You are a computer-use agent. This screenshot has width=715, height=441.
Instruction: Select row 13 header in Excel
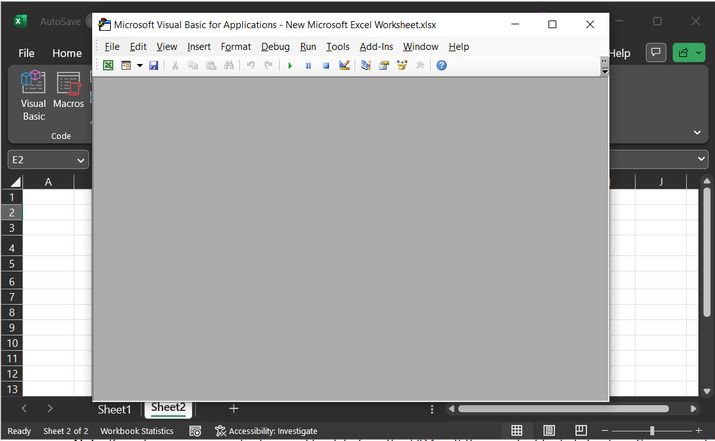coord(12,389)
